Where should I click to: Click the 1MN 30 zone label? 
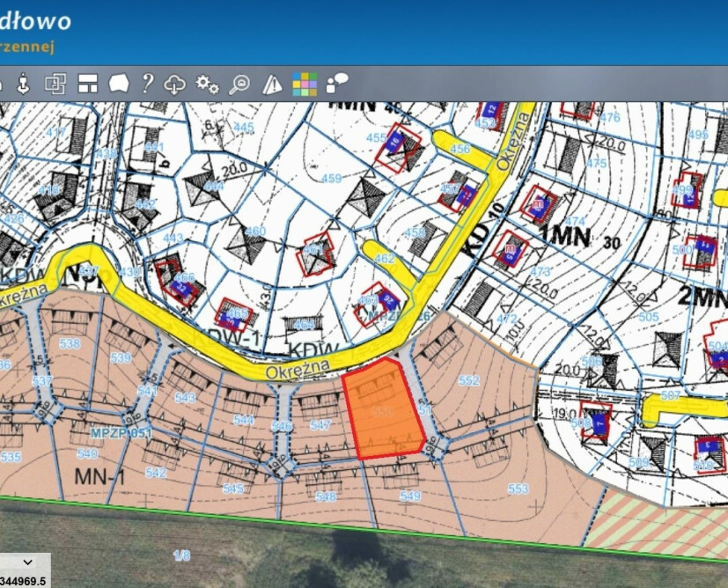click(580, 238)
